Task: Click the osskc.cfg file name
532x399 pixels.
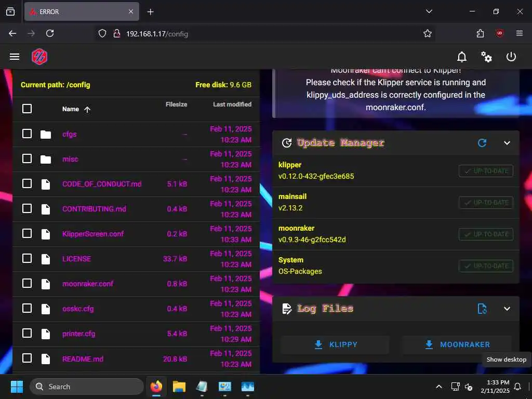Action: (x=78, y=309)
